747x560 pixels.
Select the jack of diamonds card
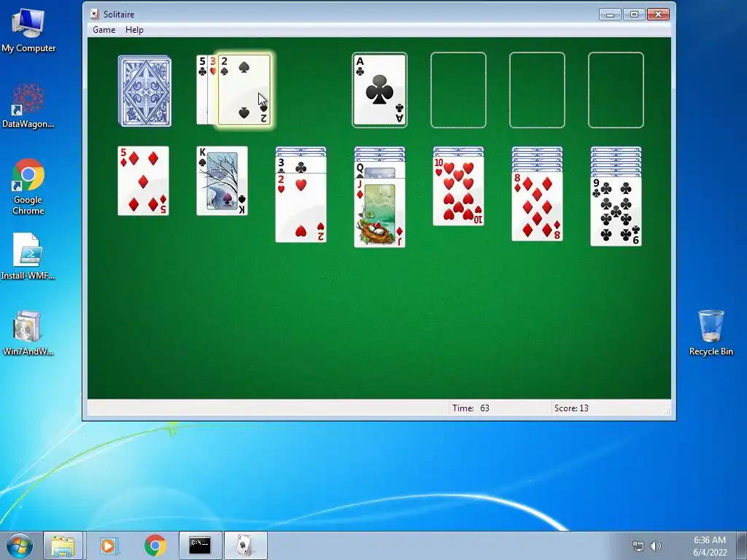point(379,213)
